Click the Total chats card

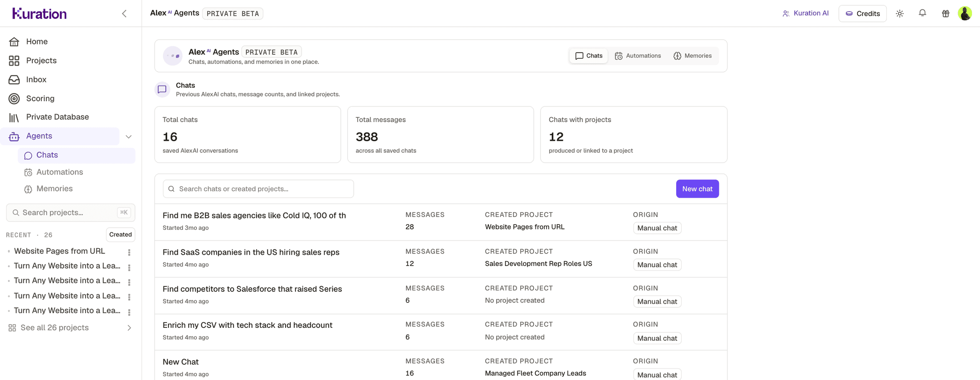[248, 135]
